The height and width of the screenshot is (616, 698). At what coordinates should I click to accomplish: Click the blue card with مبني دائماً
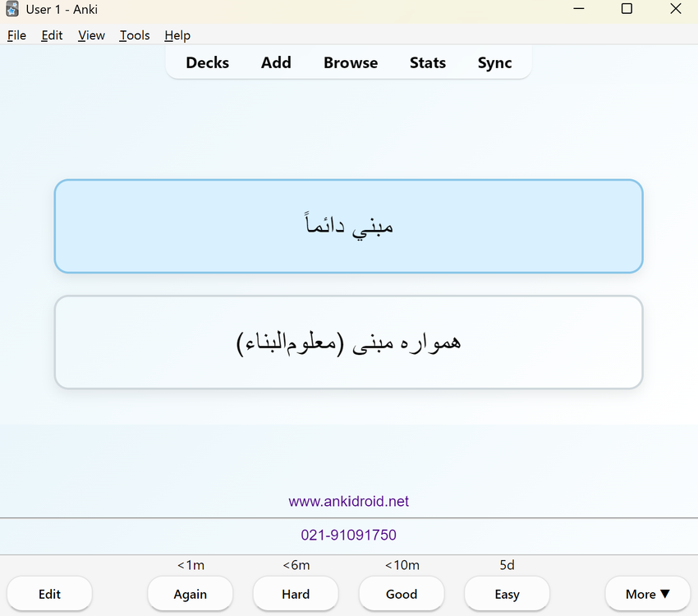(348, 226)
